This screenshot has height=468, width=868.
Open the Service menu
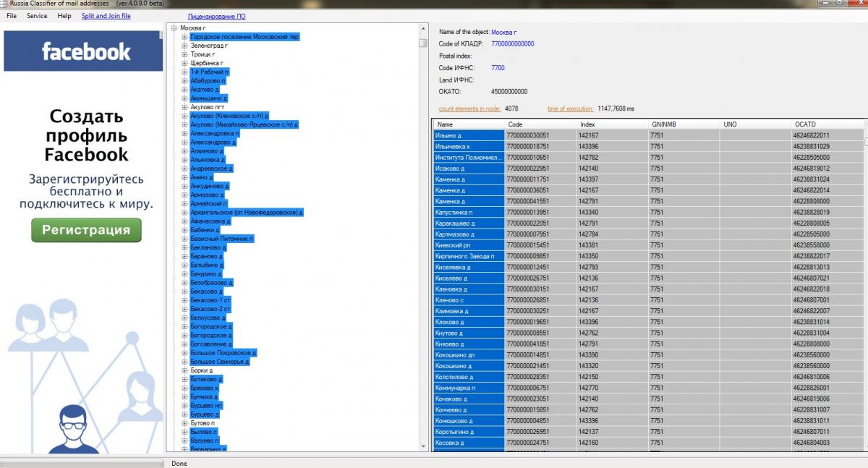37,16
